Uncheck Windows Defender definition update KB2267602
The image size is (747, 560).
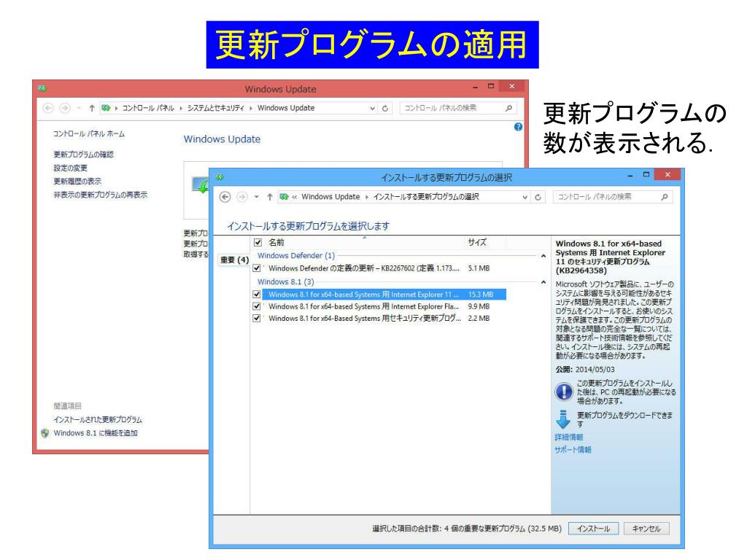(x=257, y=268)
